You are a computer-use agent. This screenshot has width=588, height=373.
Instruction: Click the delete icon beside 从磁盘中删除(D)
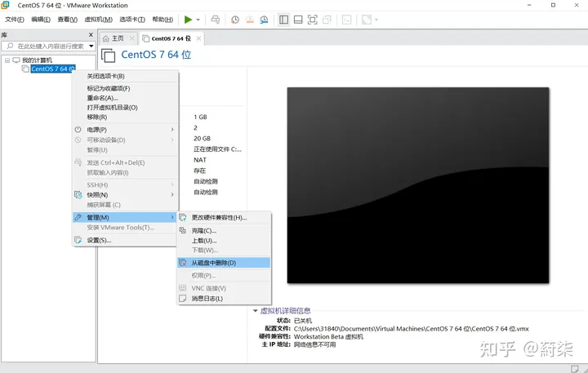pos(183,263)
